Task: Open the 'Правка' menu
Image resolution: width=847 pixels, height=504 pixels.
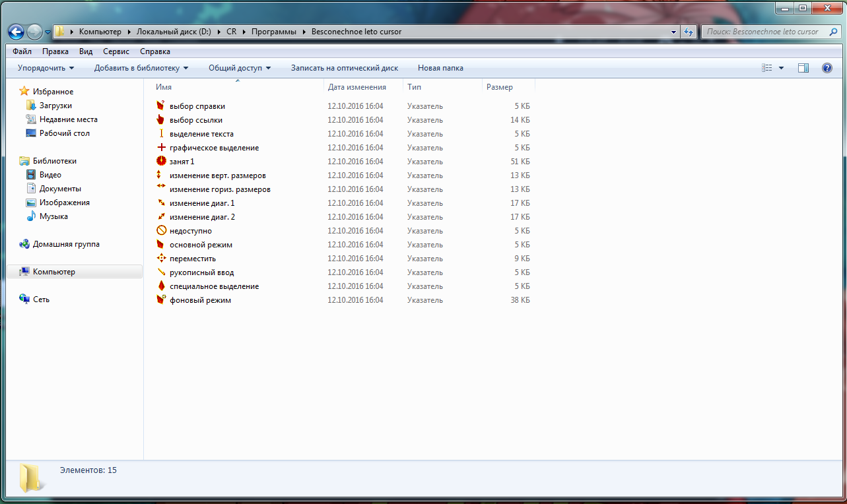Action: tap(55, 51)
